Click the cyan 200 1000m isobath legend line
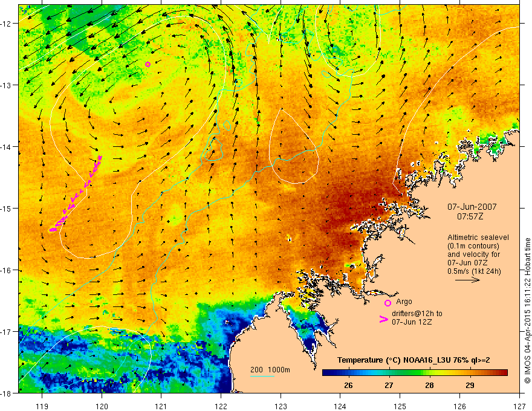532x411 pixels. tap(262, 376)
